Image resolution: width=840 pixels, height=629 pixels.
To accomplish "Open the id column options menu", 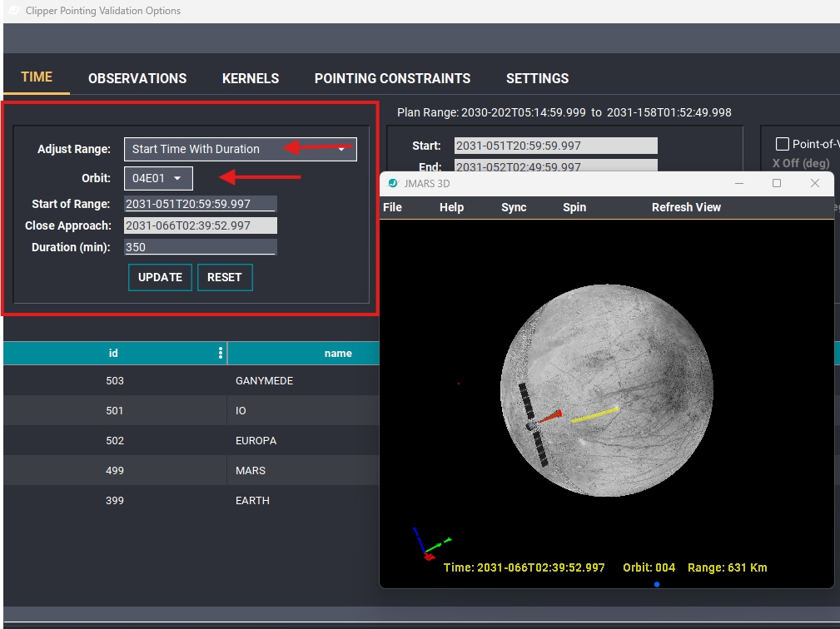I will pos(220,353).
